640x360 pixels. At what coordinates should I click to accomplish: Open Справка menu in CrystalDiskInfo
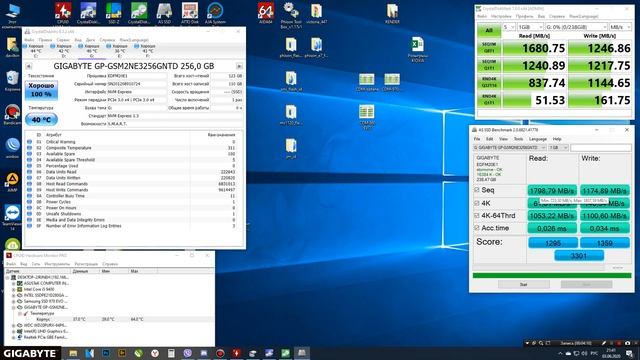(107, 40)
